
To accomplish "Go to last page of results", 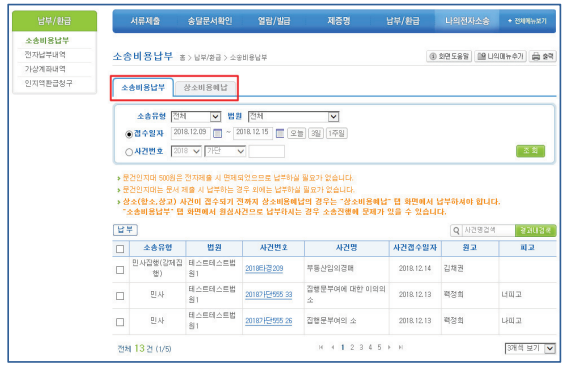I will [x=401, y=347].
